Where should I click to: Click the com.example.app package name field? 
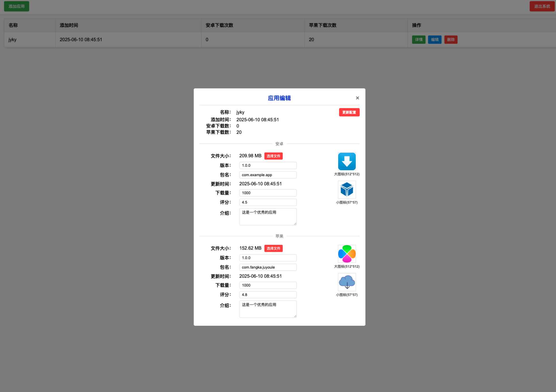[268, 175]
